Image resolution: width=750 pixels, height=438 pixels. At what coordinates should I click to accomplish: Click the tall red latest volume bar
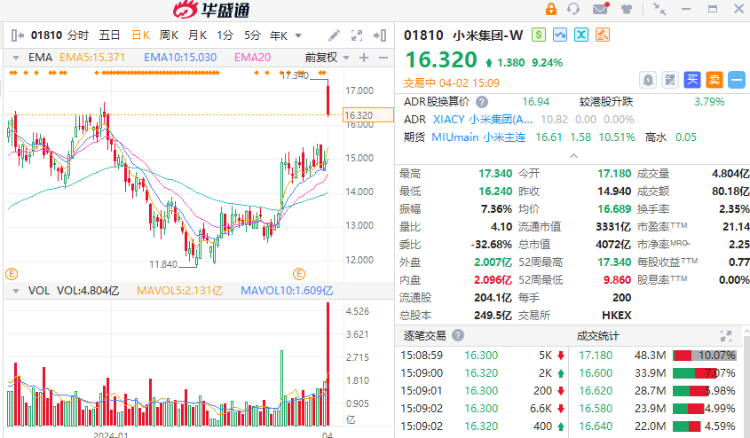[328, 364]
